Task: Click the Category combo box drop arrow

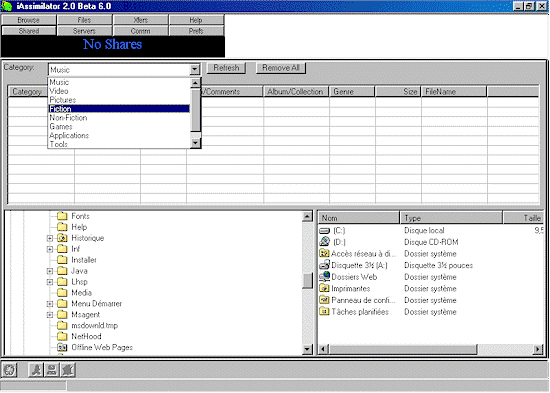Action: 195,69
